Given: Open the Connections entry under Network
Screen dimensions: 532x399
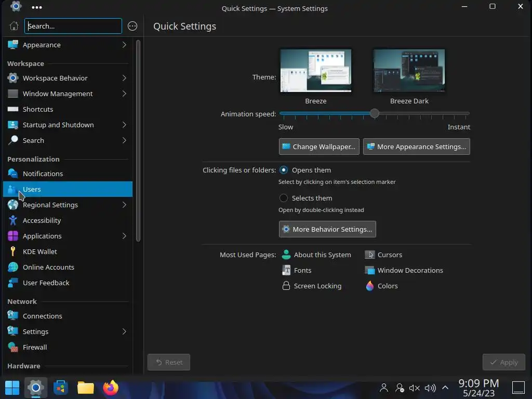Looking at the screenshot, I should point(68,315).
